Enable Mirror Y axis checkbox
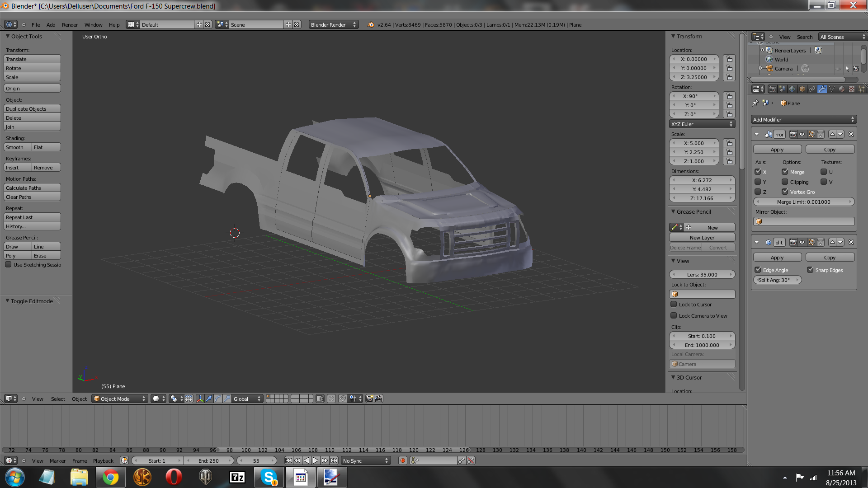Screen dimensions: 868x488 tap(758, 182)
